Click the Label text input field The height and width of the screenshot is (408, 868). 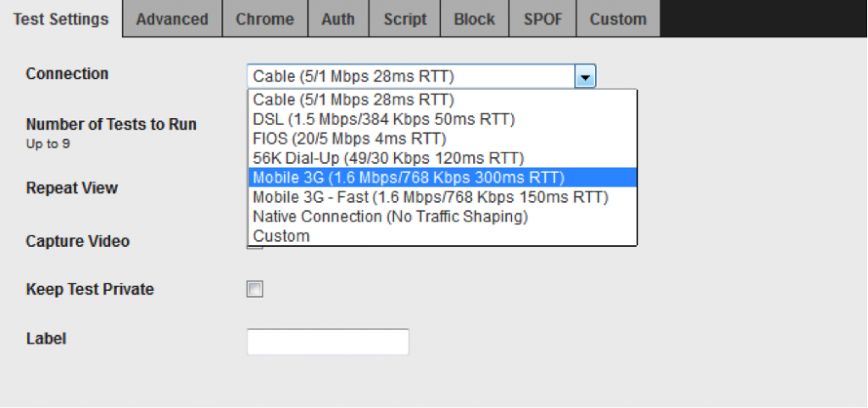pyautogui.click(x=328, y=341)
